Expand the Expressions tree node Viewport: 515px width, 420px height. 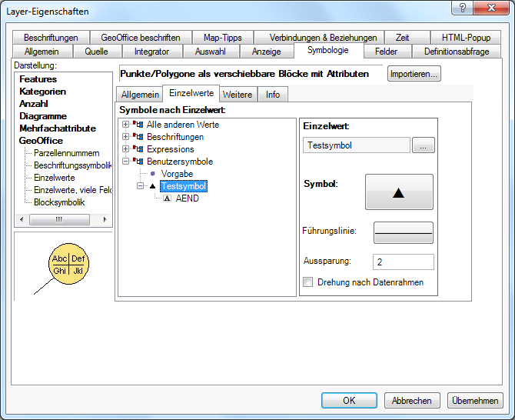[126, 149]
